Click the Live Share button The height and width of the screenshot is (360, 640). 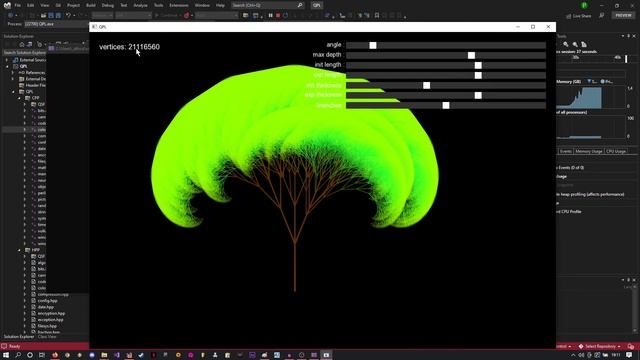[x=579, y=16]
